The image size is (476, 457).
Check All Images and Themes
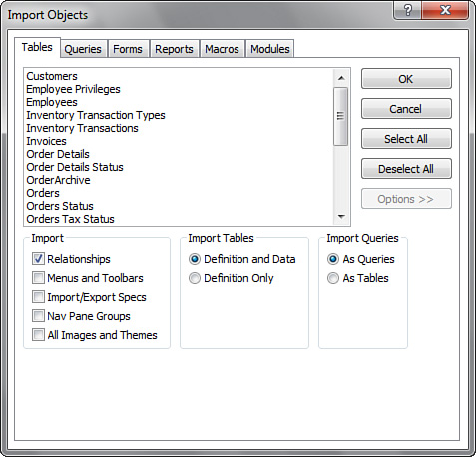[38, 335]
